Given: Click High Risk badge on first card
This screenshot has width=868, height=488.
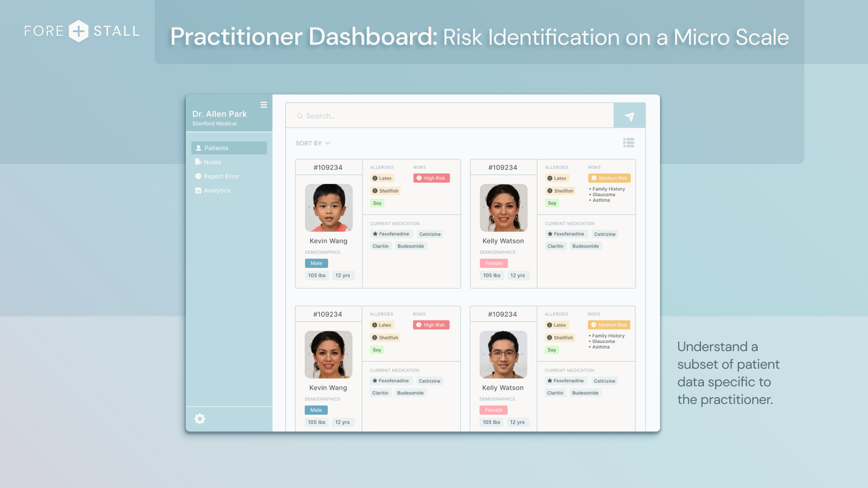Looking at the screenshot, I should [x=431, y=178].
